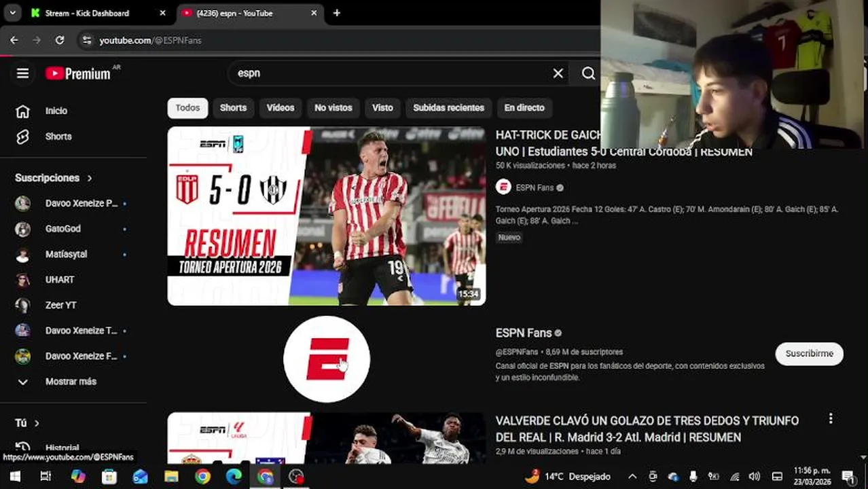Open the Valverde golazo video title
Screen dimensions: 868x489
click(647, 429)
